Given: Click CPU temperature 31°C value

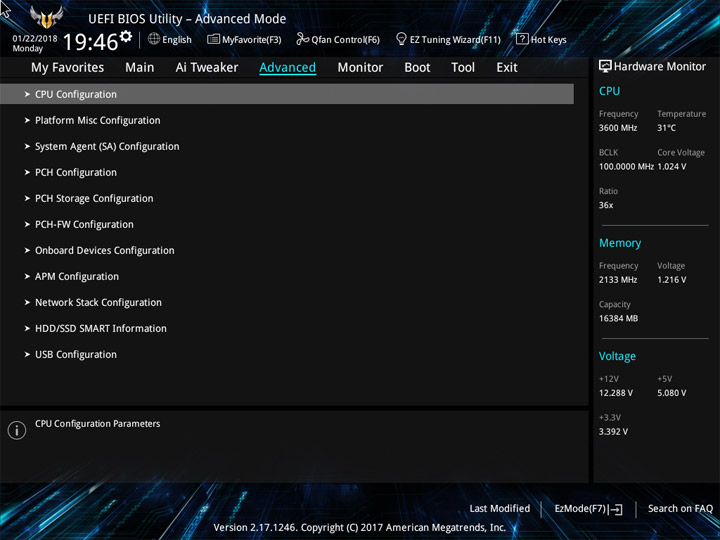Looking at the screenshot, I should click(x=666, y=128).
